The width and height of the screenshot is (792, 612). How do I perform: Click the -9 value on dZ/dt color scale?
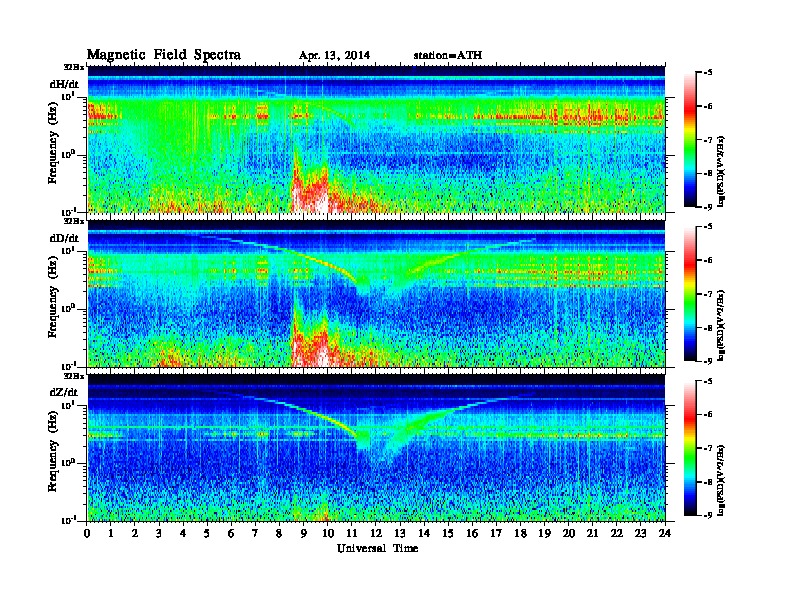pos(708,515)
